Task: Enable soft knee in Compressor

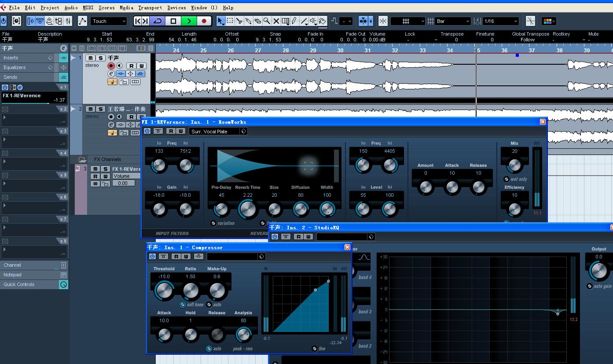Action: (183, 305)
